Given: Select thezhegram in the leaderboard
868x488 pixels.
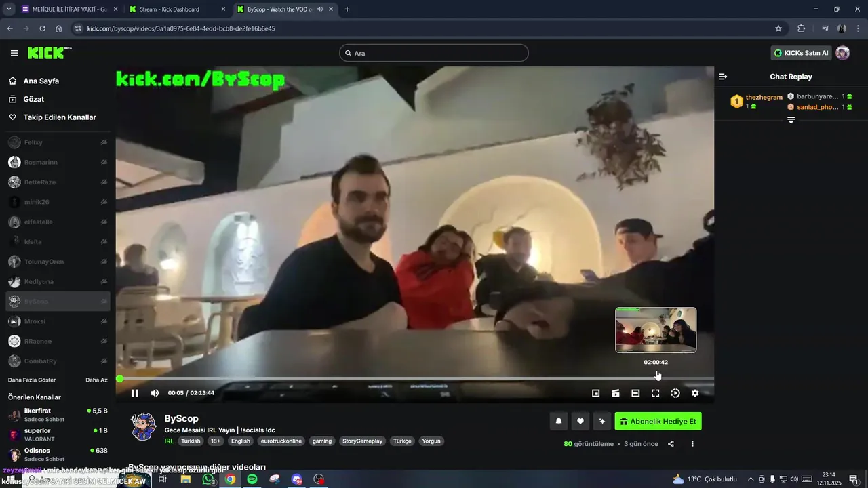Looking at the screenshot, I should (764, 97).
